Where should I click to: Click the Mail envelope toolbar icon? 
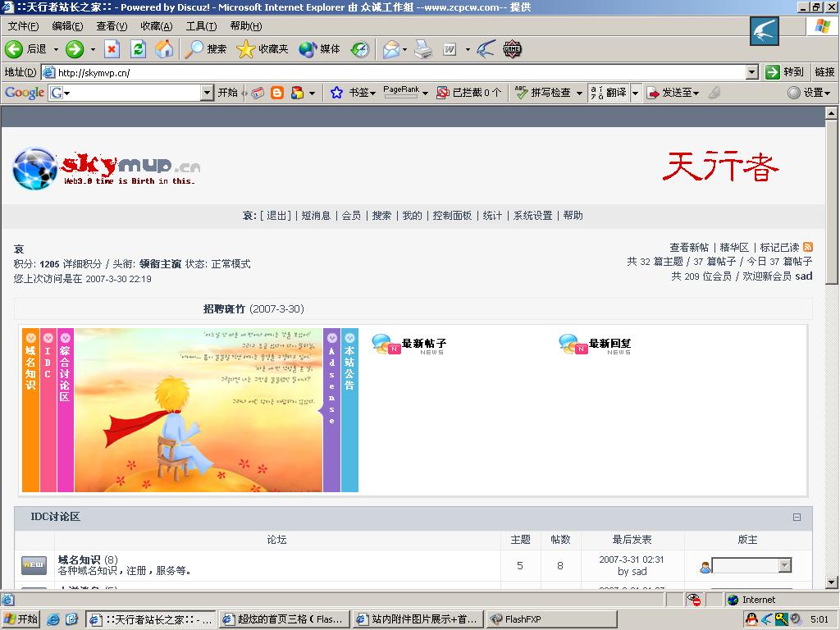click(x=391, y=49)
